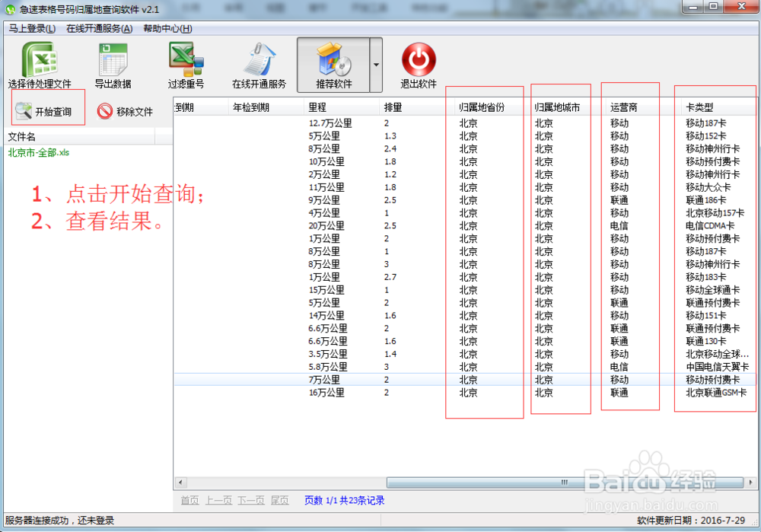Click the 移除文件 button
Image resolution: width=761 pixels, height=532 pixels.
(126, 111)
